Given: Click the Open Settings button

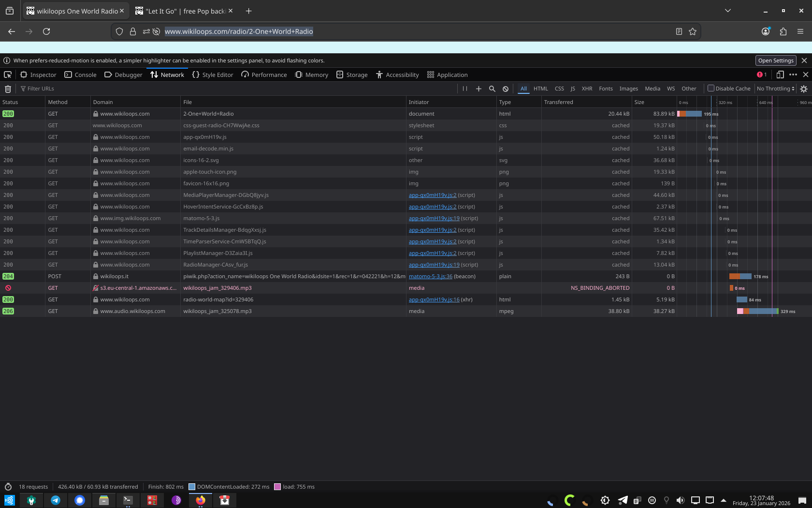Looking at the screenshot, I should click(775, 60).
